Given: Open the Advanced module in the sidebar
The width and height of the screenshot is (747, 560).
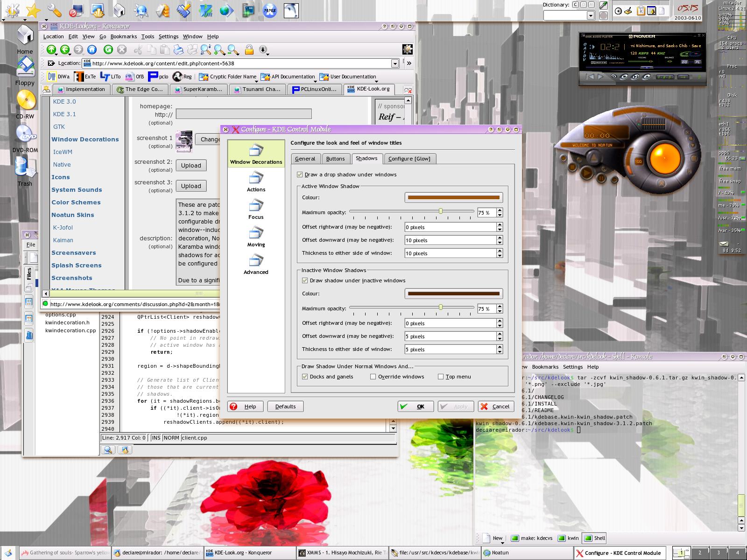Looking at the screenshot, I should pyautogui.click(x=256, y=264).
